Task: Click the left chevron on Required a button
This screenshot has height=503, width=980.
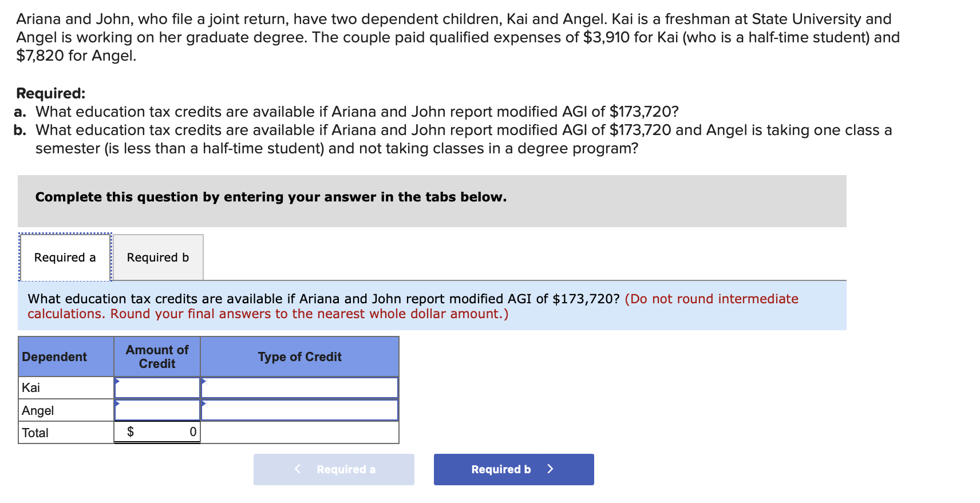Action: (297, 469)
